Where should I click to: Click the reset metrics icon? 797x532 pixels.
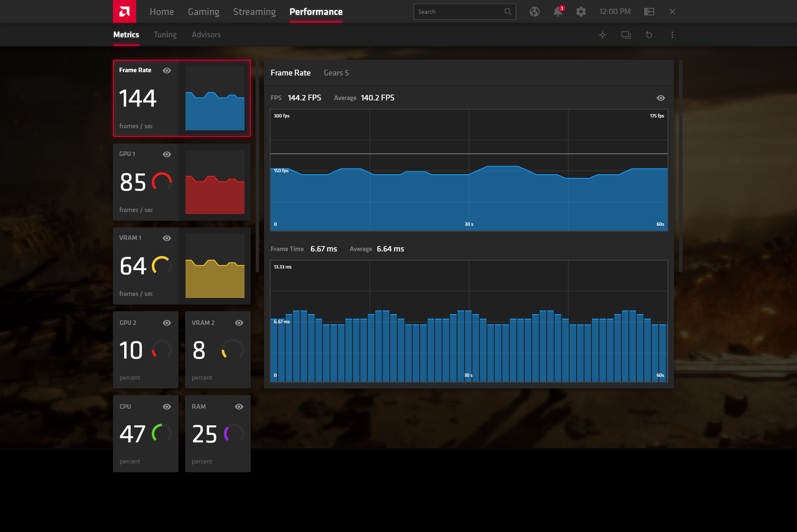pyautogui.click(x=649, y=35)
